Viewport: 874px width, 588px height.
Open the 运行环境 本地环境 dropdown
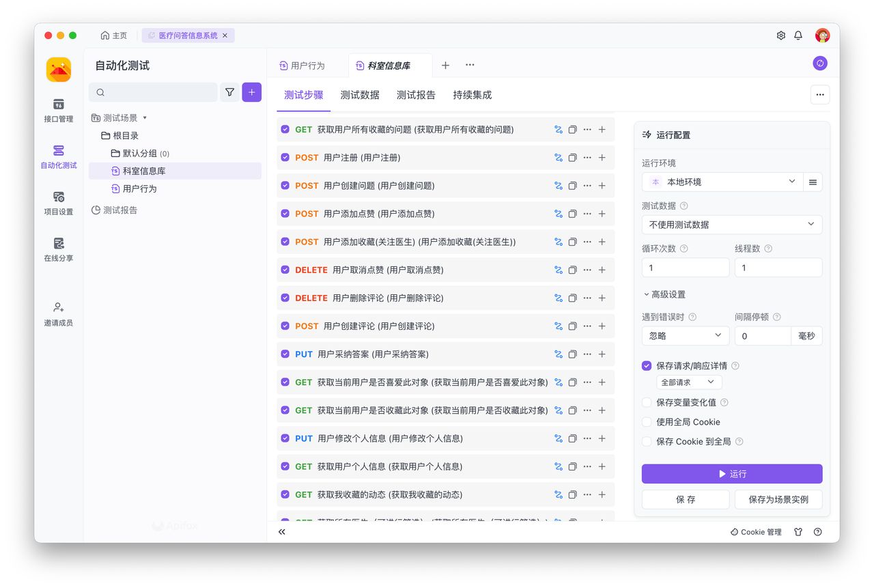722,182
